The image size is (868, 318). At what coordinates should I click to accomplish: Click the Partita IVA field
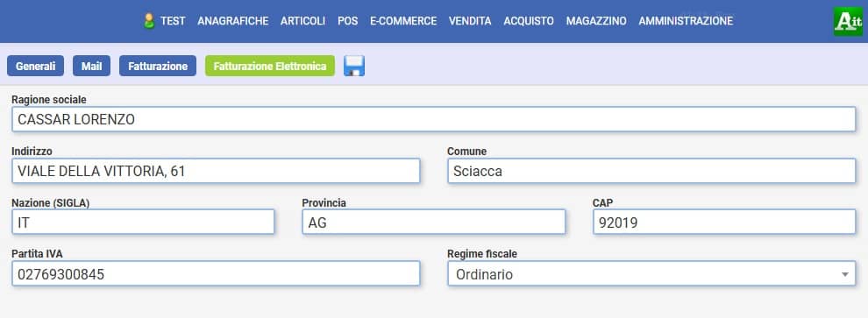pos(216,273)
